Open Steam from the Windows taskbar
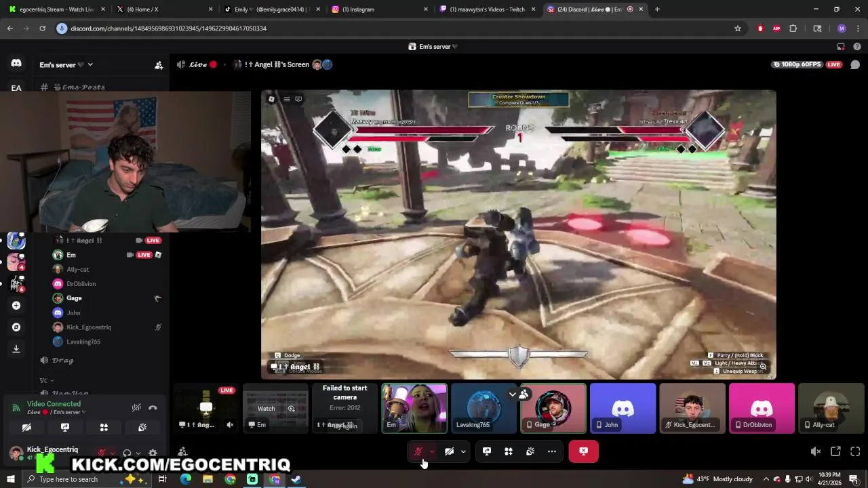 [296, 479]
